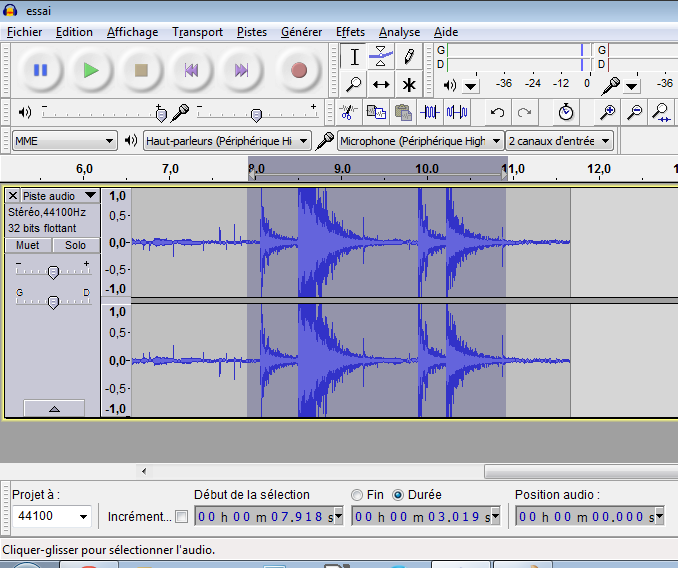Open the Effets menu
Screen dimensions: 678x568
(350, 32)
